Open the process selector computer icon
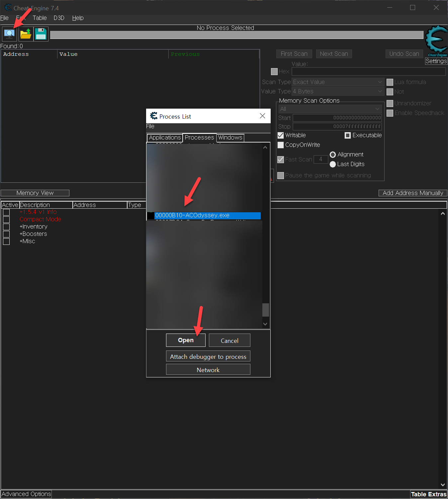 (9, 34)
